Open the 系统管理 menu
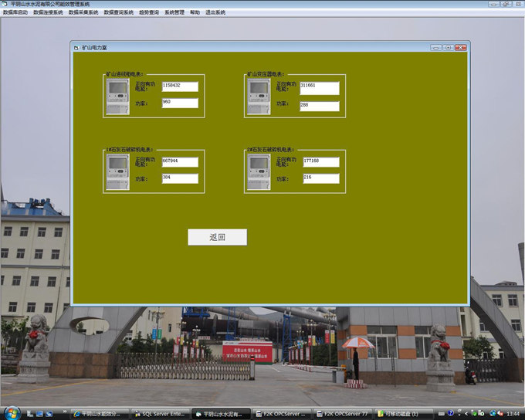 pyautogui.click(x=174, y=12)
